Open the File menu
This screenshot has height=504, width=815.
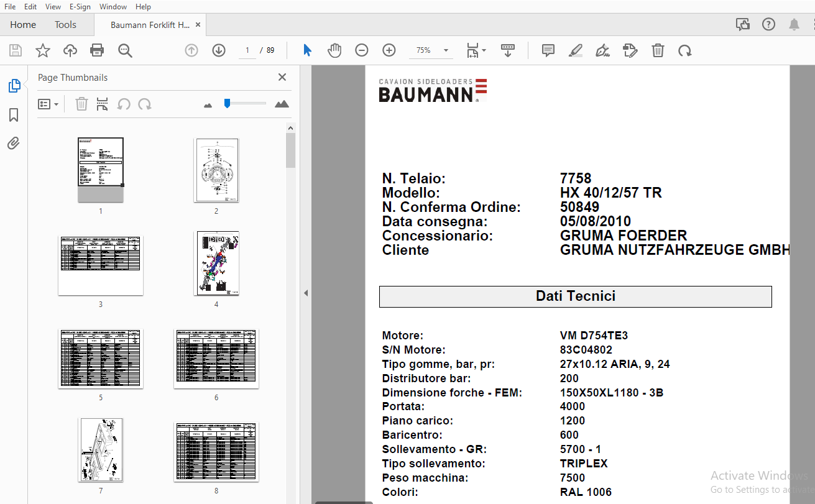tap(10, 6)
